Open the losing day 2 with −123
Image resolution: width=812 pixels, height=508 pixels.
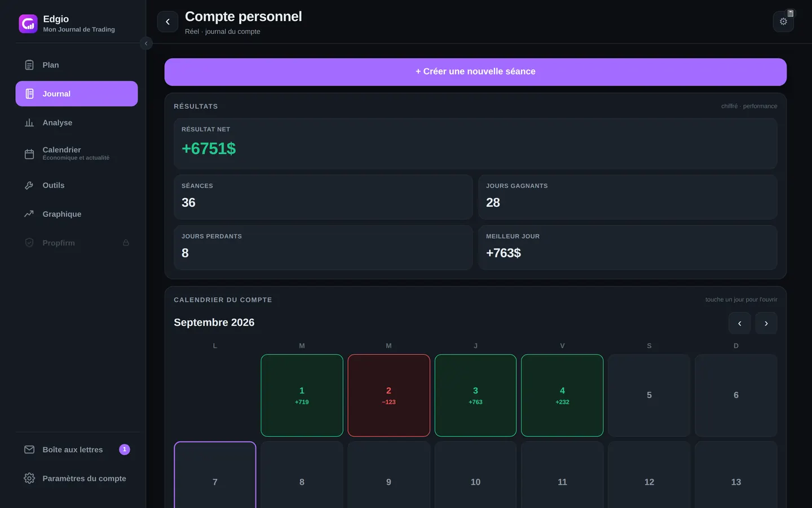pyautogui.click(x=389, y=395)
